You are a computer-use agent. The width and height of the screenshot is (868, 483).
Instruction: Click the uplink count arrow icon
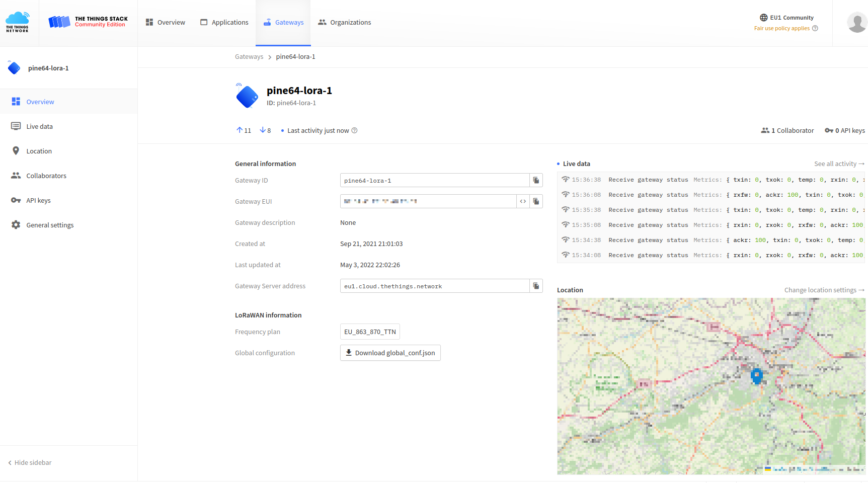pyautogui.click(x=240, y=130)
